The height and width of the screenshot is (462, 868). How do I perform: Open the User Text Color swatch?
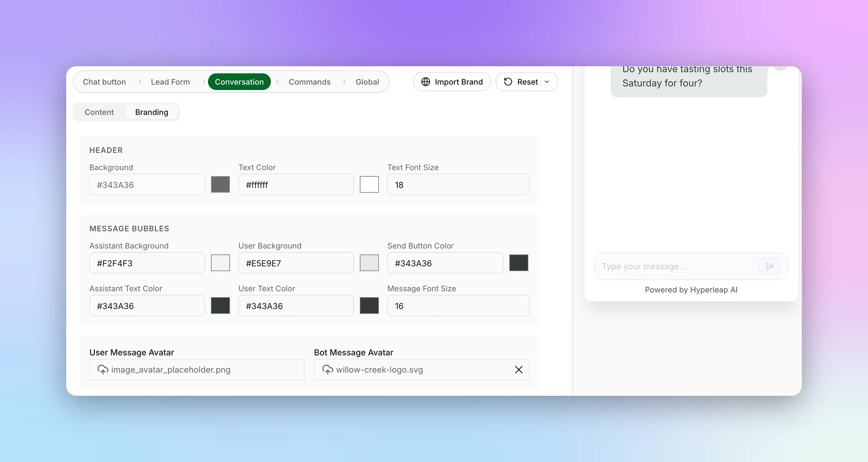pyautogui.click(x=369, y=306)
